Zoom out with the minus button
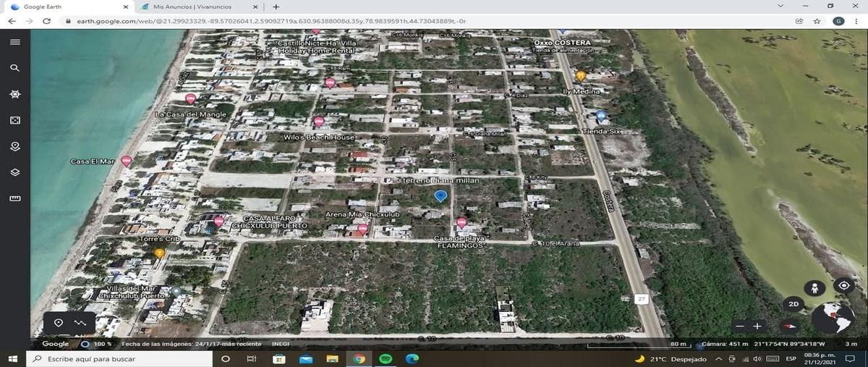 [x=740, y=326]
